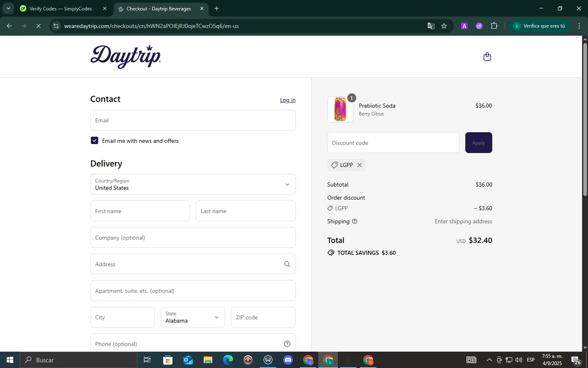Open the Chrome three-dot menu

click(x=579, y=26)
